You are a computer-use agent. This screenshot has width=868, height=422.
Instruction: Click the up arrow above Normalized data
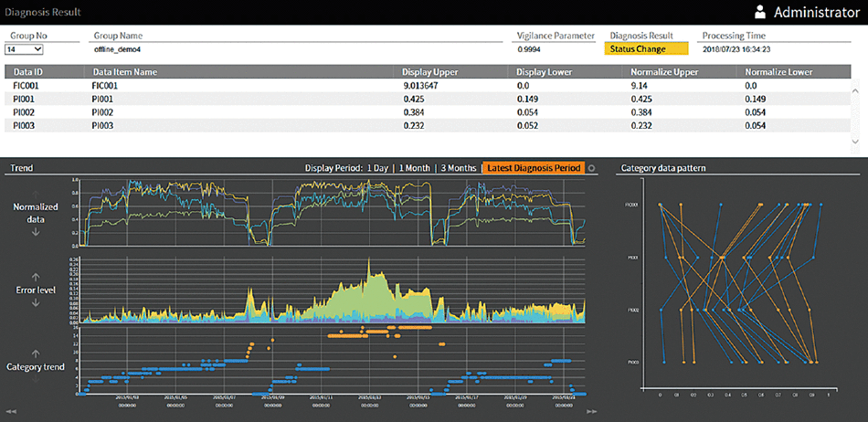(x=36, y=193)
